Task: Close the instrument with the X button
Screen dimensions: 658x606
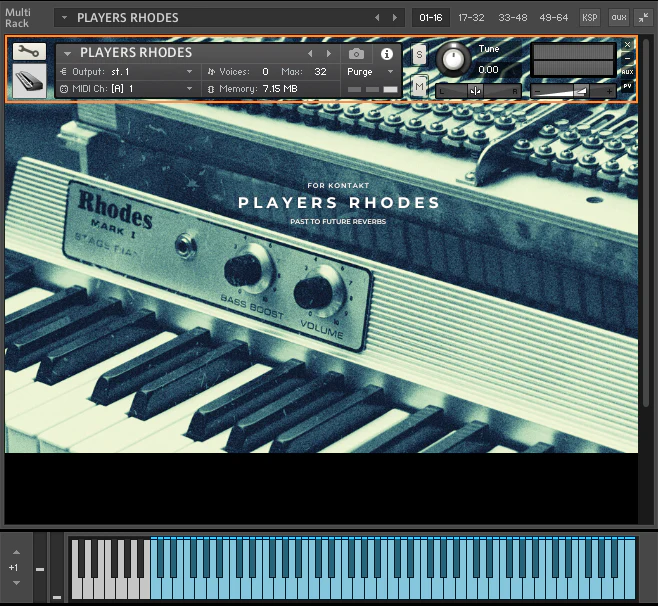Action: 627,44
